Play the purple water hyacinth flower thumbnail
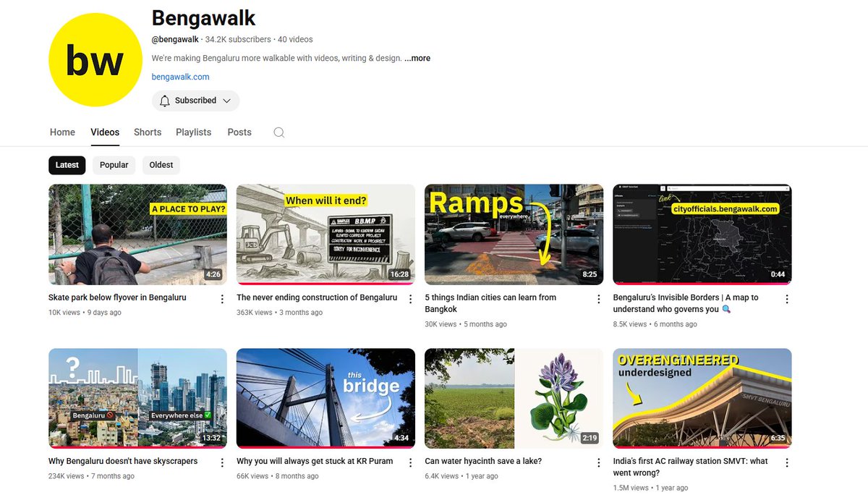The height and width of the screenshot is (495, 868). (514, 398)
